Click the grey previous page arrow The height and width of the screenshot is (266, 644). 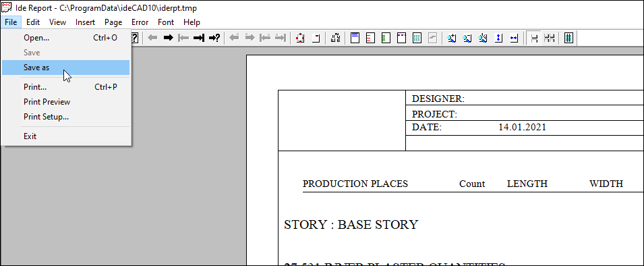152,38
